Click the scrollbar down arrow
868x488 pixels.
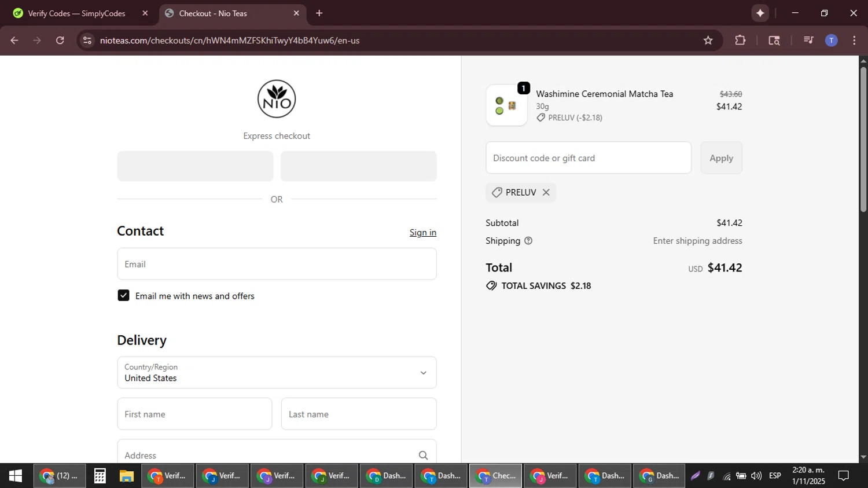tap(863, 457)
